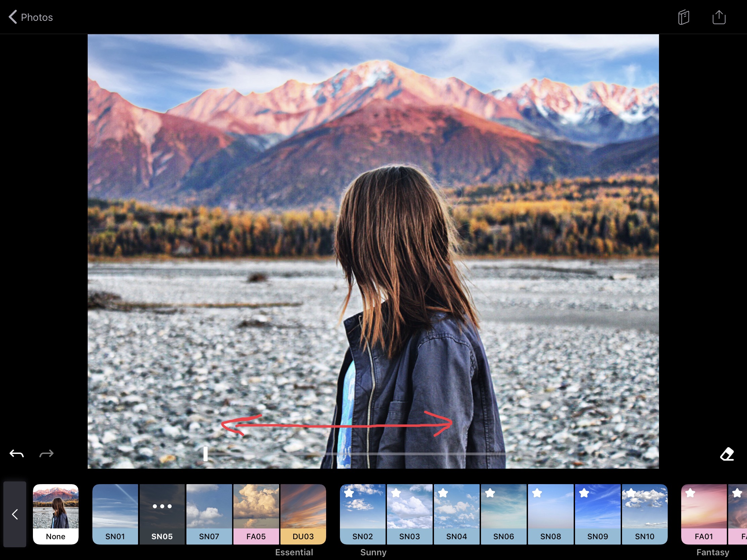Select the None original thumbnail
Image resolution: width=747 pixels, height=560 pixels.
click(56, 514)
